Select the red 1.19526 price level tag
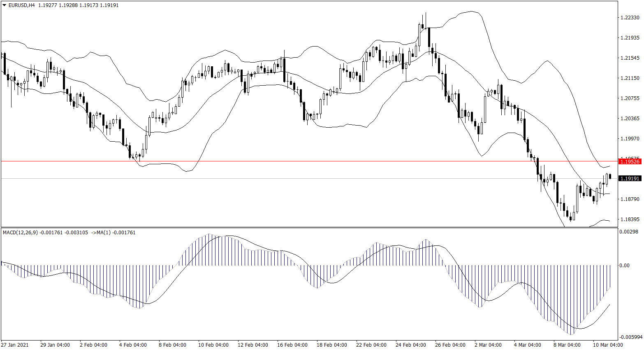The width and height of the screenshot is (644, 350). point(630,162)
